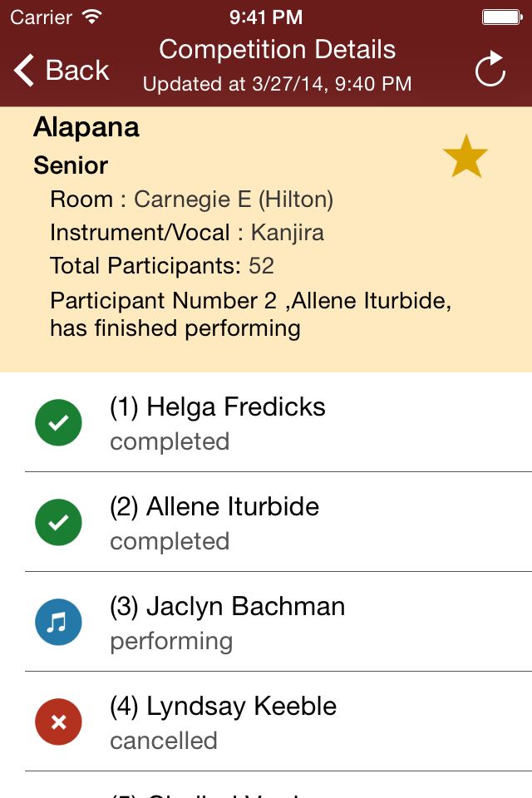Tap the Updated at timestamp subtitle
The image size is (532, 798).
tap(278, 84)
